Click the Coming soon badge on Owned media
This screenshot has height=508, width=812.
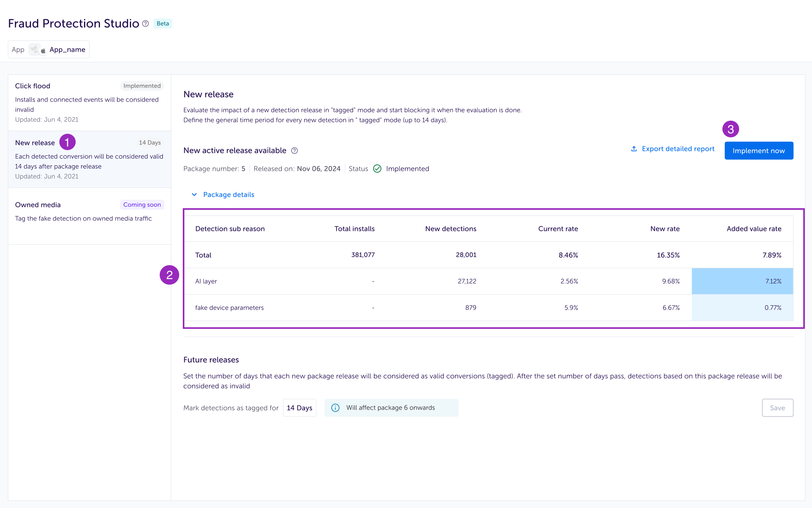tap(142, 205)
